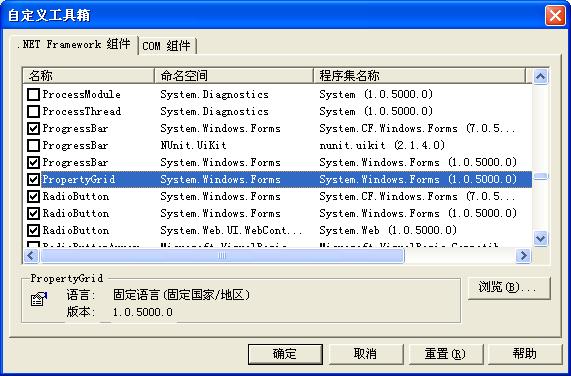Click the 固定语言(固定国家/地区) language value

point(181,295)
